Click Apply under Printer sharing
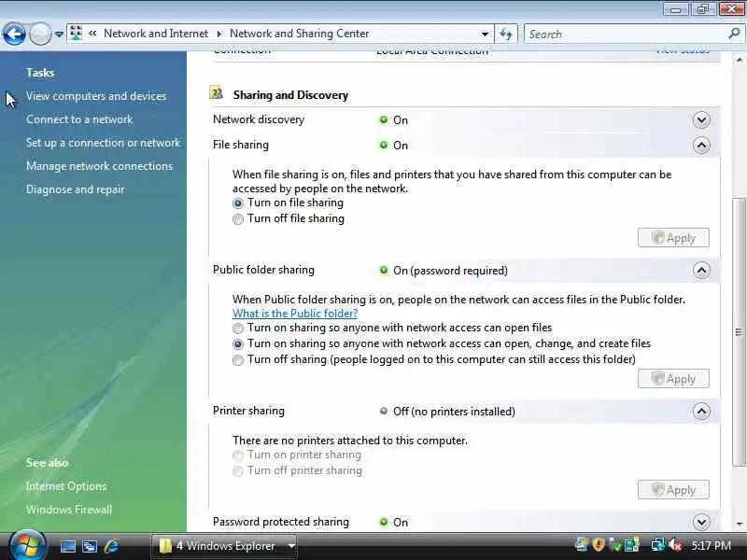 (x=673, y=489)
